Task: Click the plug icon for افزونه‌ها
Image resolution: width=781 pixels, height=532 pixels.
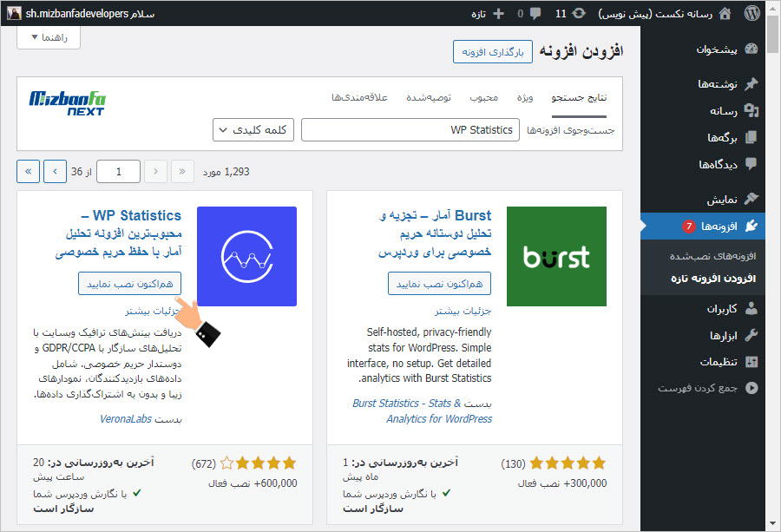Action: tap(751, 227)
